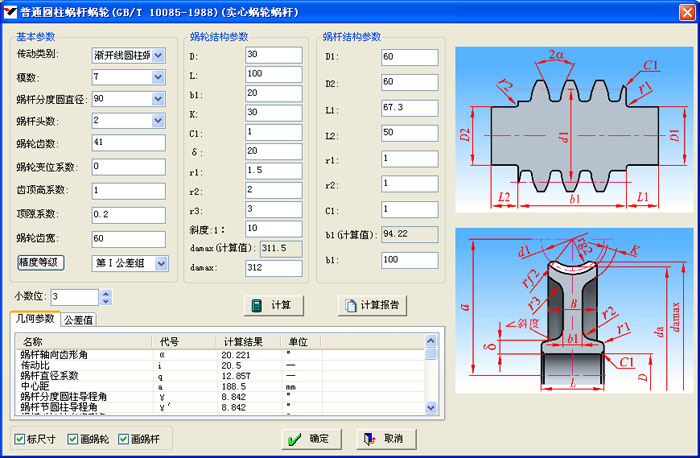Click the calculator icon on the 计算 button
700x458 pixels.
[258, 305]
